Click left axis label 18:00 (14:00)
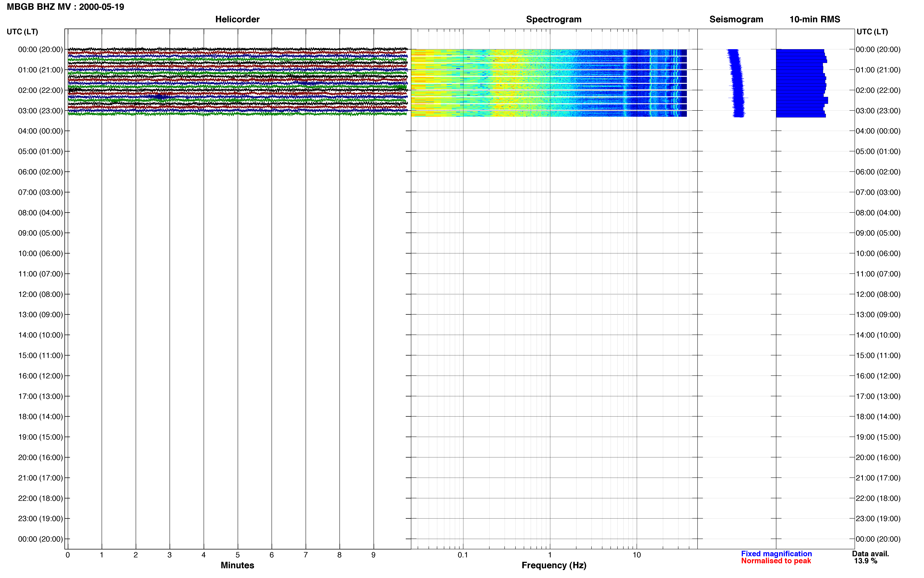 [41, 417]
